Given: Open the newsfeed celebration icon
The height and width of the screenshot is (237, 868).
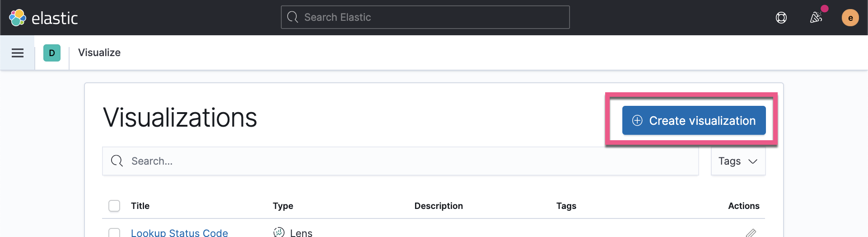Looking at the screenshot, I should click(x=816, y=18).
